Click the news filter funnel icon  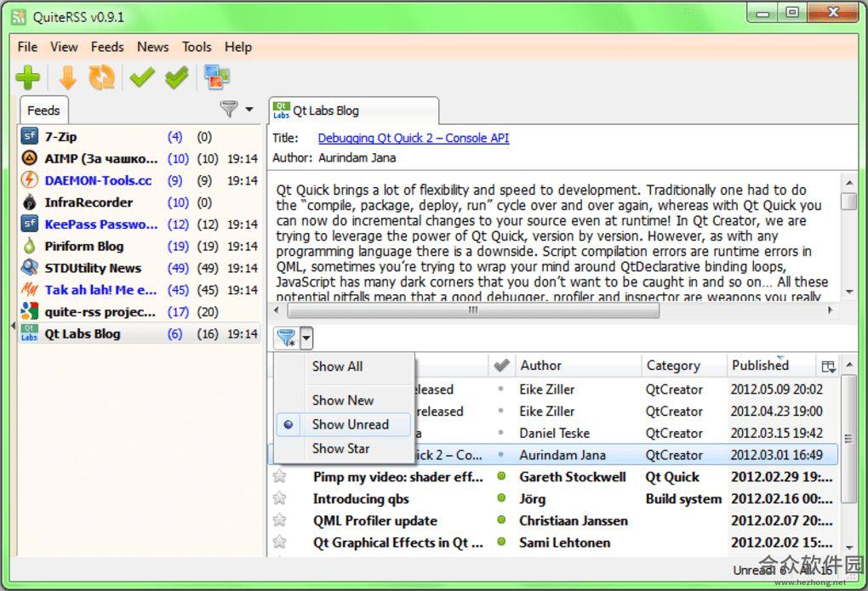point(286,337)
